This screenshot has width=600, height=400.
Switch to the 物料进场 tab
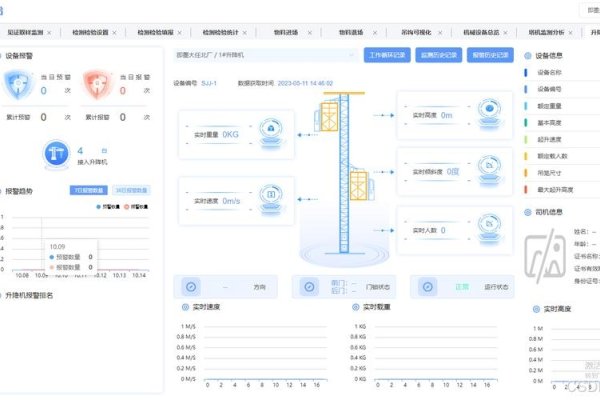[x=286, y=33]
